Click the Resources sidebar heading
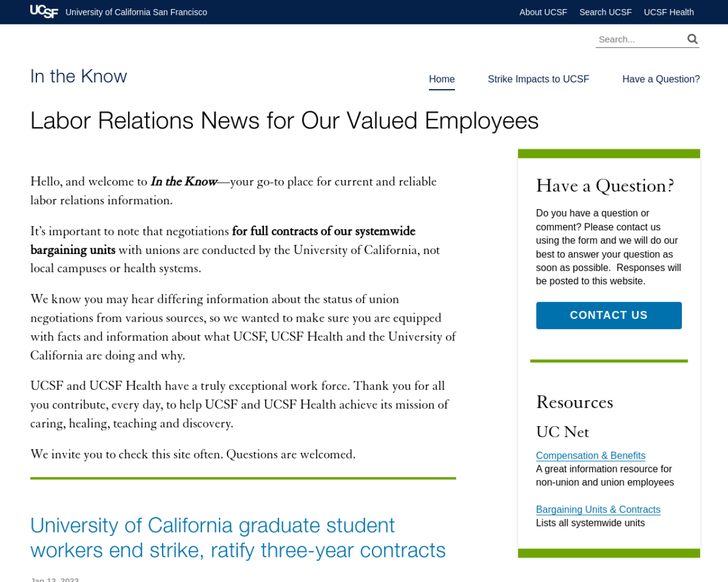Image resolution: width=728 pixels, height=582 pixels. pos(574,402)
